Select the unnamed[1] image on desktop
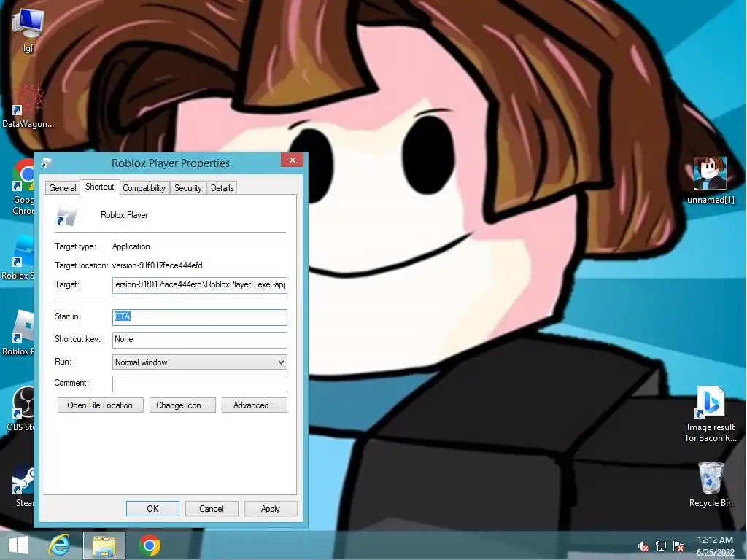 (711, 180)
